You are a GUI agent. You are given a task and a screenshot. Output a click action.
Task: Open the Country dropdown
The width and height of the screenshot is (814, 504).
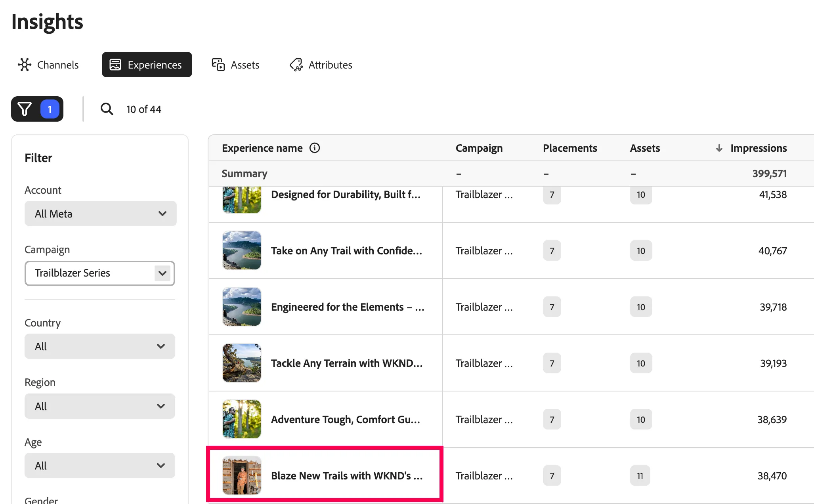pos(100,346)
